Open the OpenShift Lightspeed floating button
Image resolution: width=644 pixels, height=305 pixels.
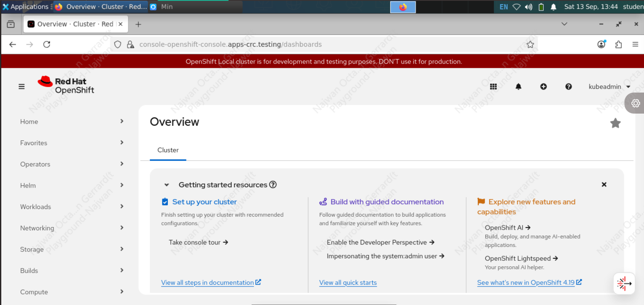[624, 284]
